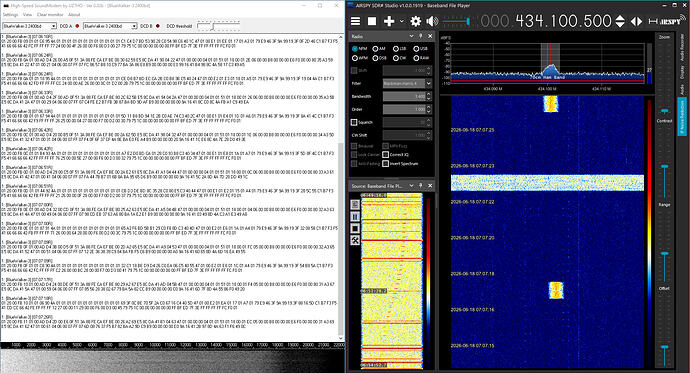Screen dimensions: 690x373
Task: Click Clear monitor in SoundModem
Action: tap(50, 15)
